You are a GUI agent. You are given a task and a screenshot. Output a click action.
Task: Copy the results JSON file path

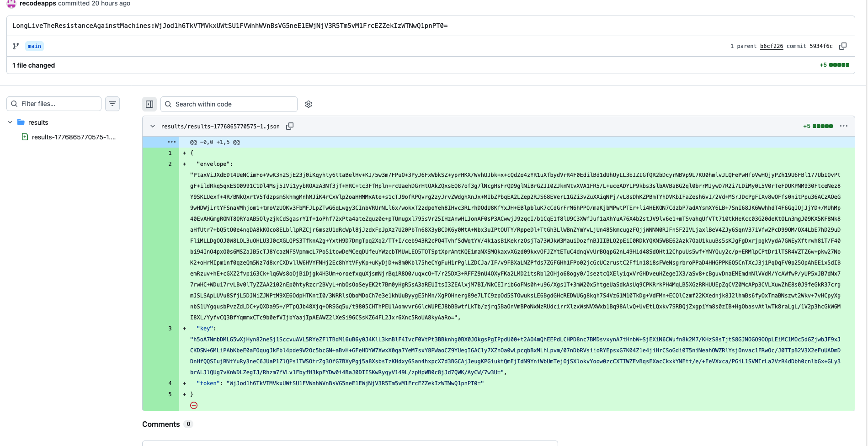pos(290,126)
